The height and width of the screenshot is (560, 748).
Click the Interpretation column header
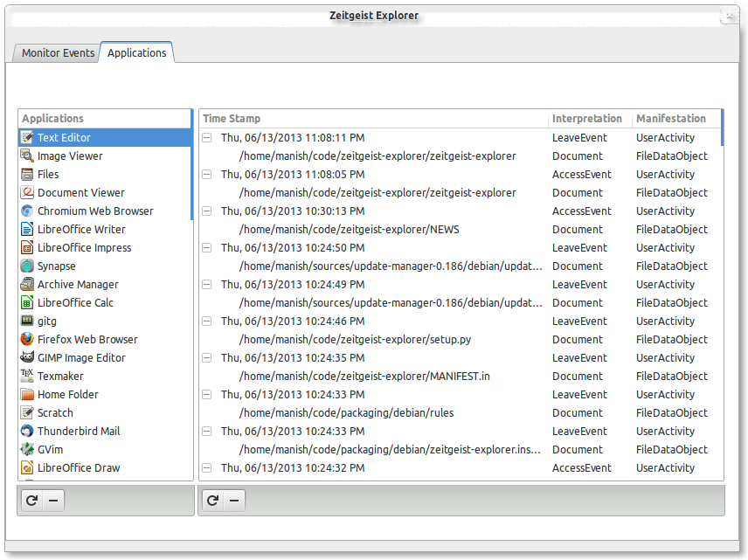pos(587,118)
